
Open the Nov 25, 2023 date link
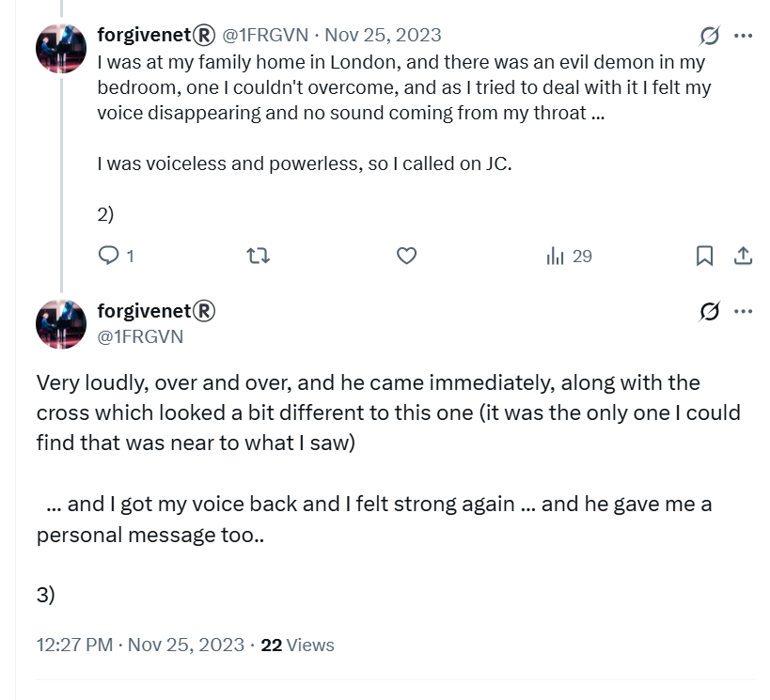[x=383, y=36]
